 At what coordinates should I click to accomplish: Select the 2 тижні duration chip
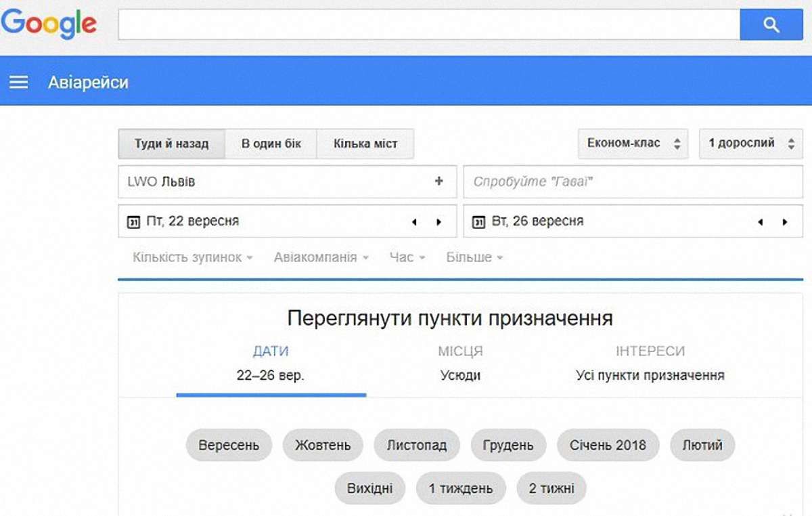coord(551,488)
